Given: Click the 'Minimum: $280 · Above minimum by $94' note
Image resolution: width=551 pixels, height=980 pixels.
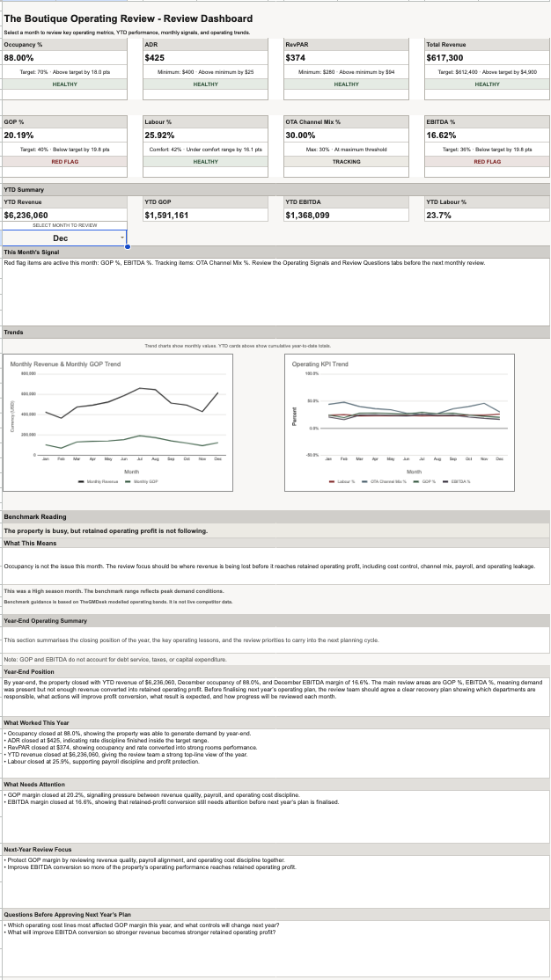Looking at the screenshot, I should click(x=347, y=72).
